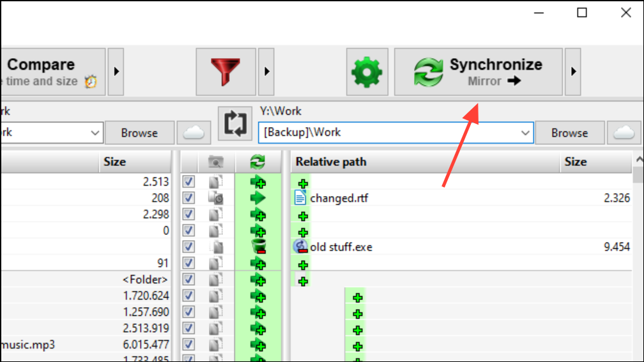Uncheck the first row checkbox
Screen dimensions: 644x362
(x=188, y=182)
